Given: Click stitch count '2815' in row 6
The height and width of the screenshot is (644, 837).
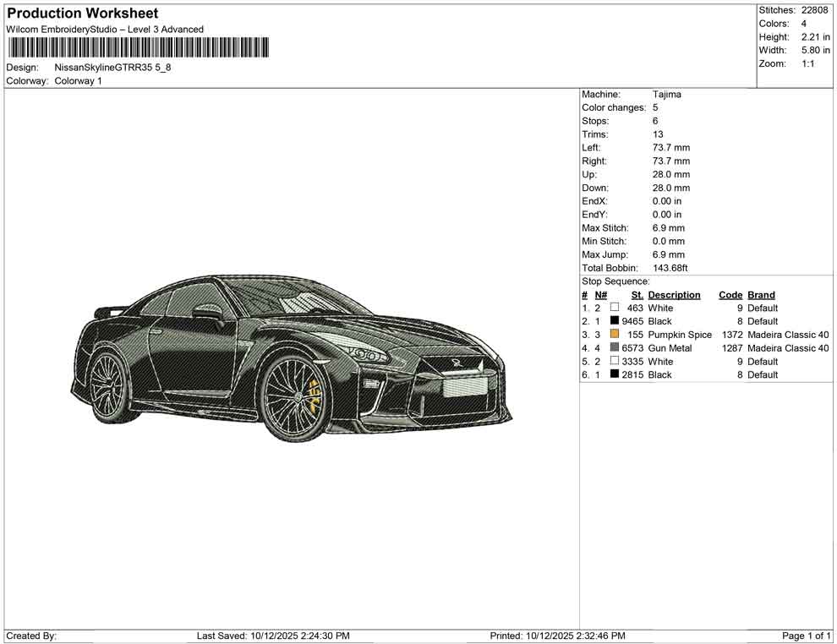Looking at the screenshot, I should pos(632,374).
